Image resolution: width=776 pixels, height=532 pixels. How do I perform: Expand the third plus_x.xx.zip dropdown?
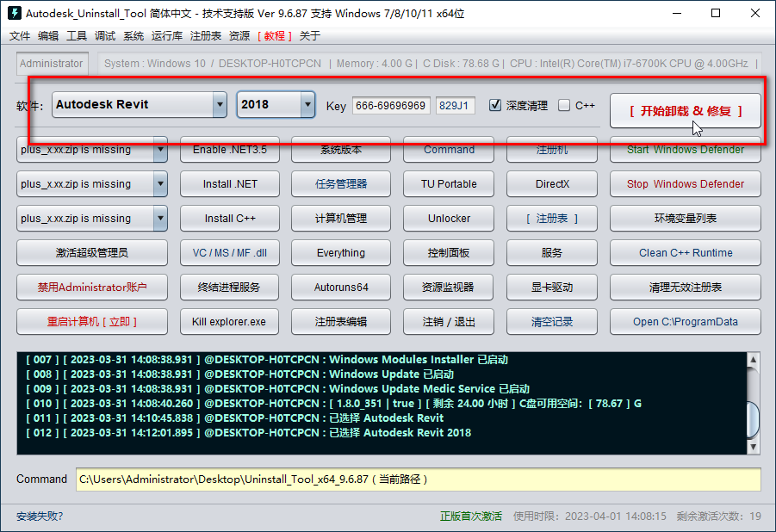[160, 219]
